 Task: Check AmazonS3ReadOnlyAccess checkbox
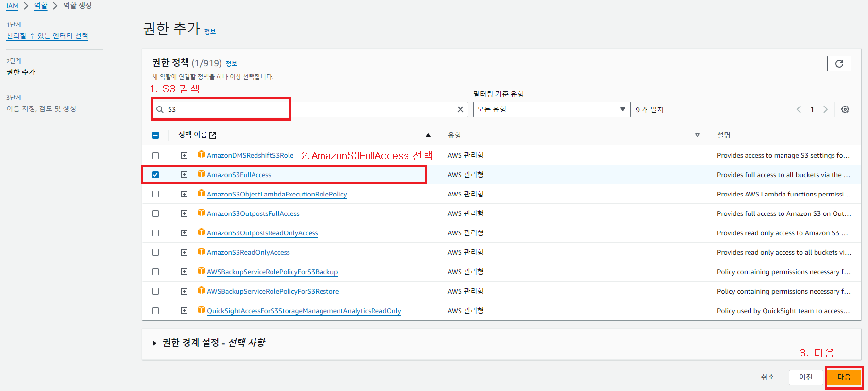[x=155, y=252]
